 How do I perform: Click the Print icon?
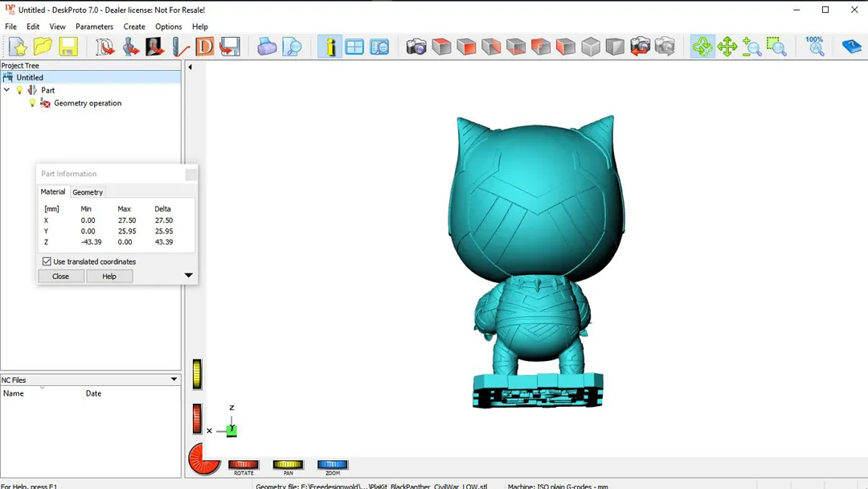(267, 47)
